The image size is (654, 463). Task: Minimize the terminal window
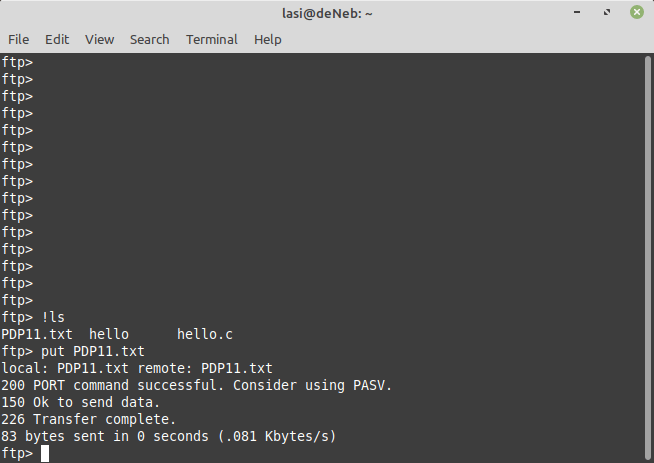coord(579,13)
